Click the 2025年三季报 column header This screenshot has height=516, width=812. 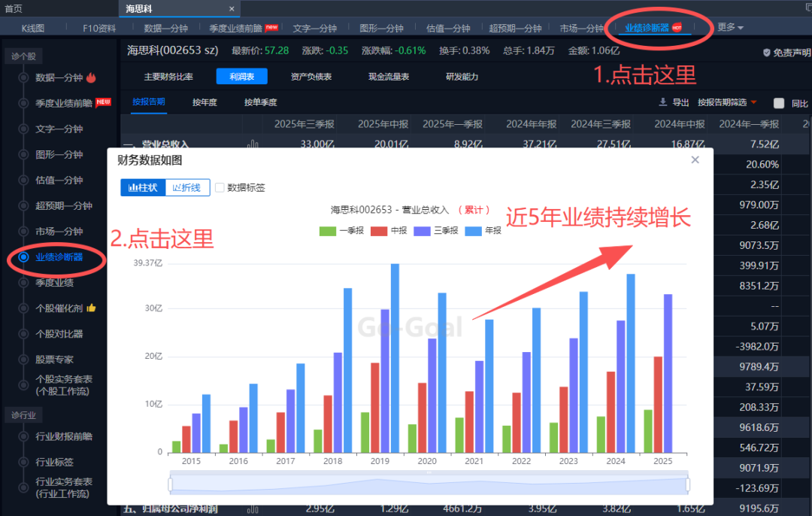pyautogui.click(x=304, y=124)
